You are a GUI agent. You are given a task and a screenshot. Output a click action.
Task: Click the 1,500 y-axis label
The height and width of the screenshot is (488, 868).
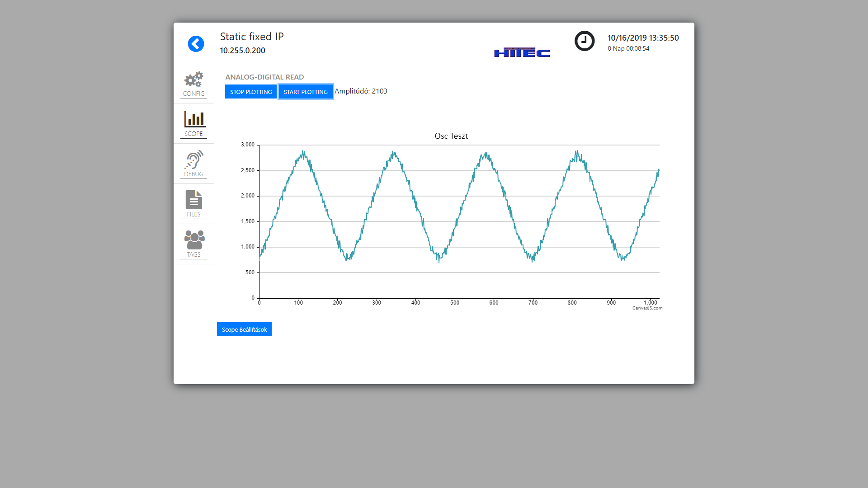tap(248, 221)
